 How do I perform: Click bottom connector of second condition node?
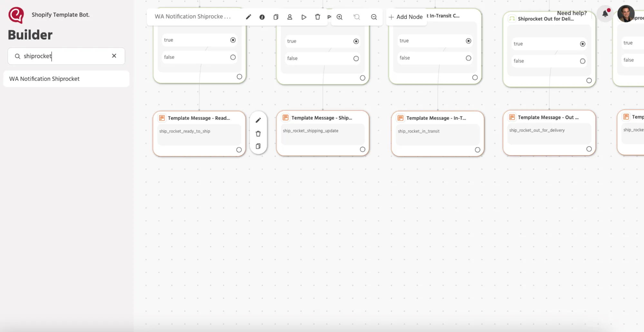(x=362, y=78)
